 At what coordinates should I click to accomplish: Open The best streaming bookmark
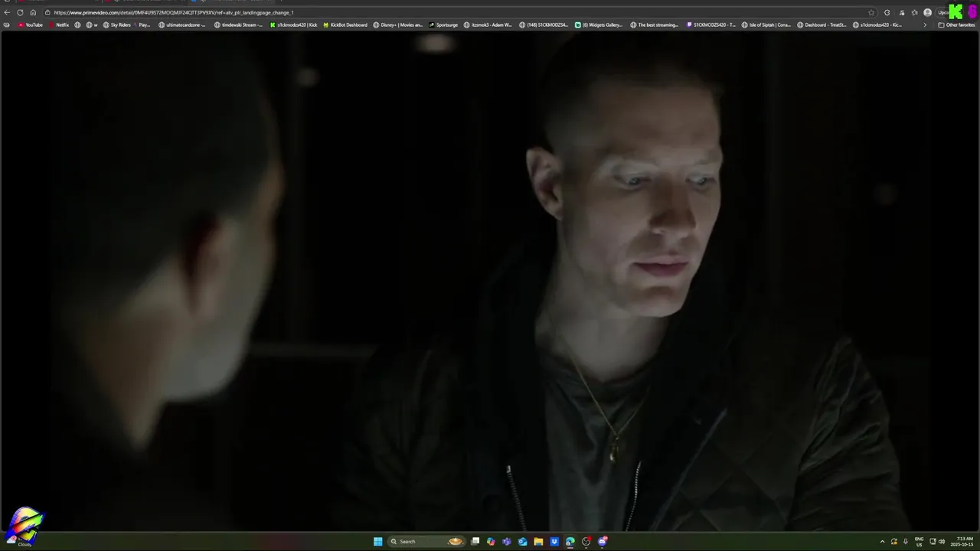pyautogui.click(x=655, y=25)
